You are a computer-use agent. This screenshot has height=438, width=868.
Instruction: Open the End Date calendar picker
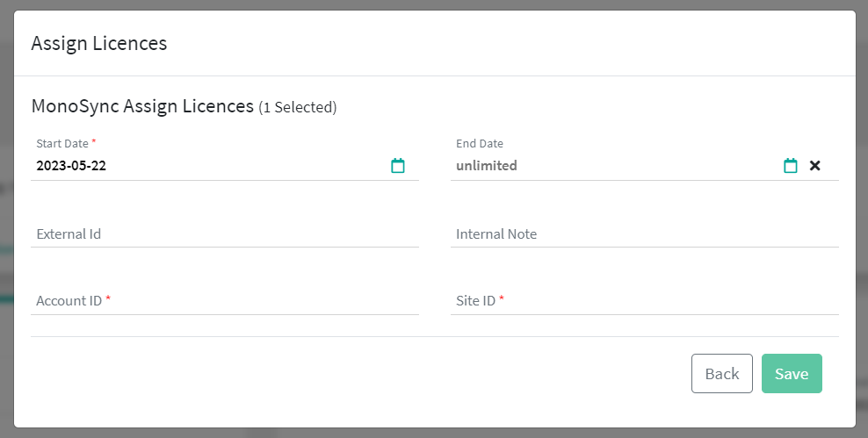coord(791,165)
